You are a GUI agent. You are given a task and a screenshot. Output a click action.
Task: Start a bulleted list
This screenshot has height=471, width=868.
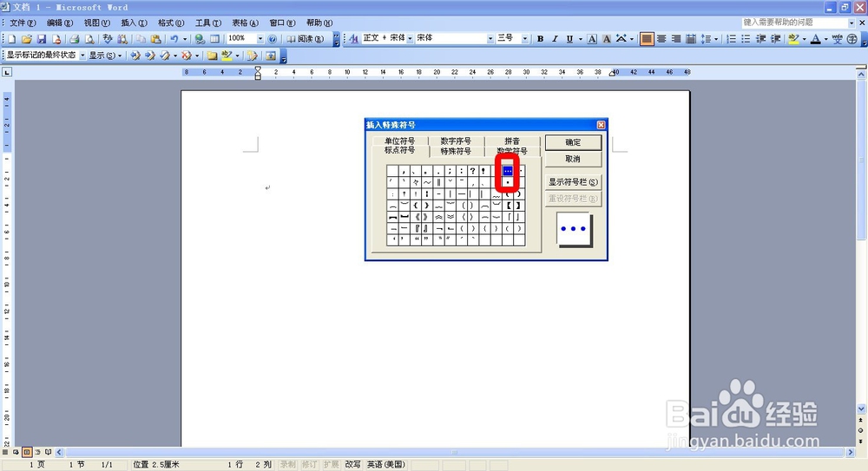tap(746, 39)
